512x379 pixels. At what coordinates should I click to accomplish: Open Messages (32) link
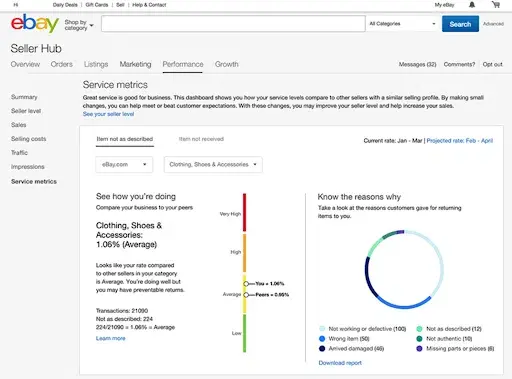click(x=417, y=64)
